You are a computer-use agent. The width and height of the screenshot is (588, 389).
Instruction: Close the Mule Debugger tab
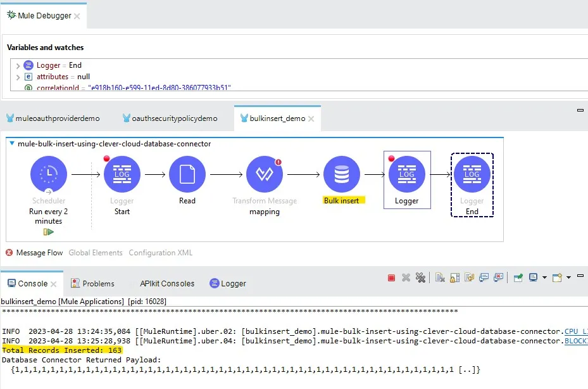click(77, 16)
